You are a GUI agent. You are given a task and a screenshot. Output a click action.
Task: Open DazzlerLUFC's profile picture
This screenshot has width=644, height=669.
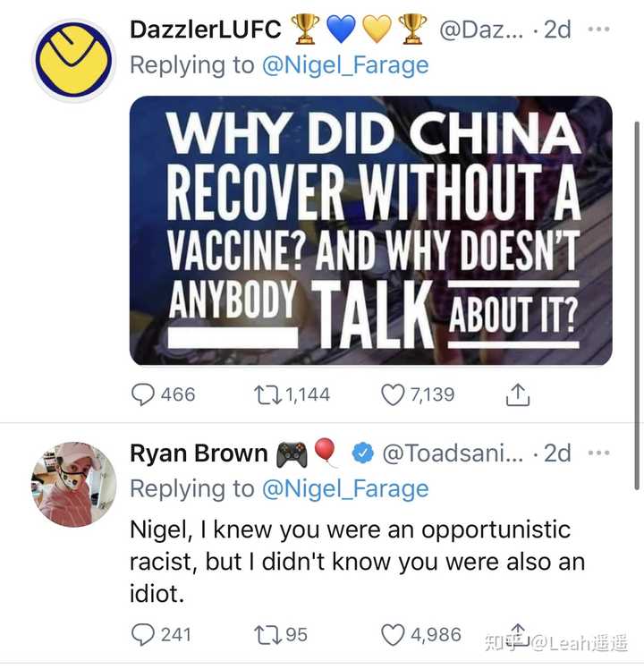[73, 60]
